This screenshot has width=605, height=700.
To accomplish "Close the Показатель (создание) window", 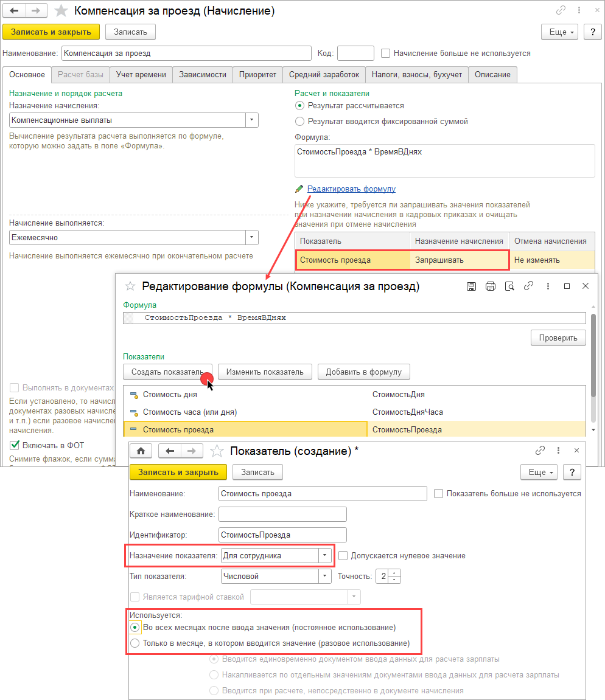I will (x=576, y=451).
